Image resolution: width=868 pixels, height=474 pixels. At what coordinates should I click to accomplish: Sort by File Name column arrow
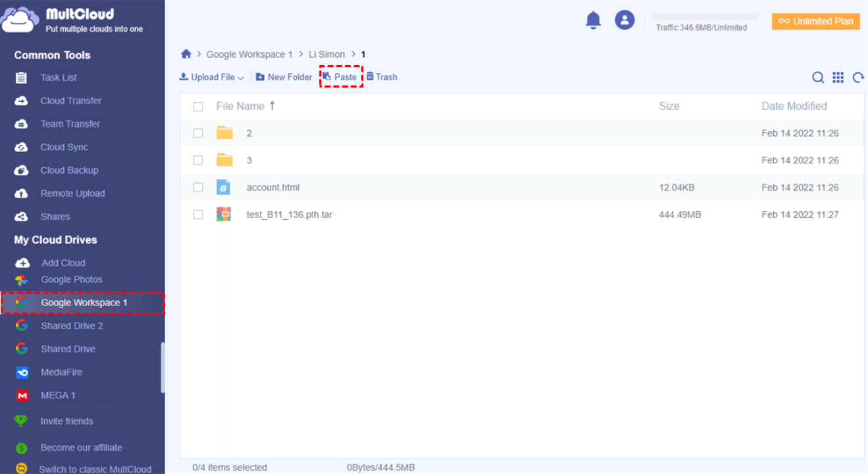coord(272,105)
